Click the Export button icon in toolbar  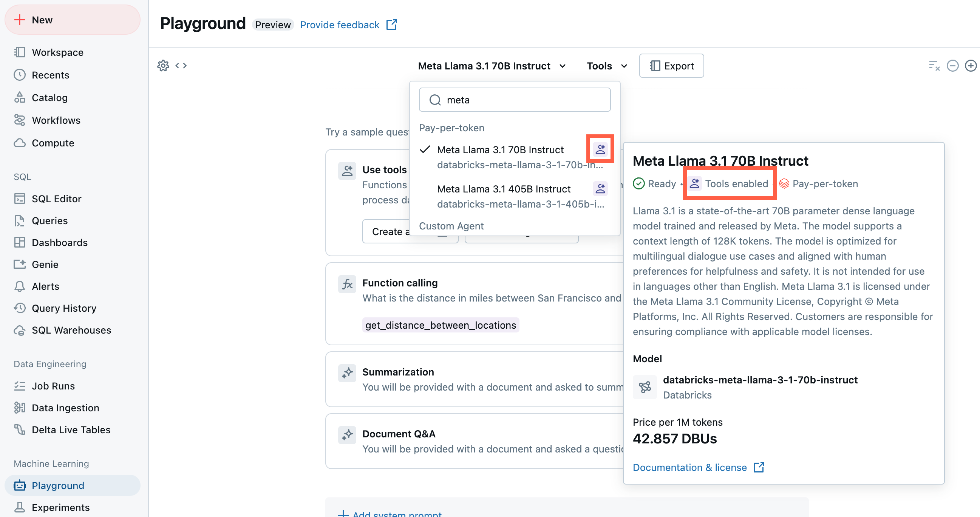655,65
